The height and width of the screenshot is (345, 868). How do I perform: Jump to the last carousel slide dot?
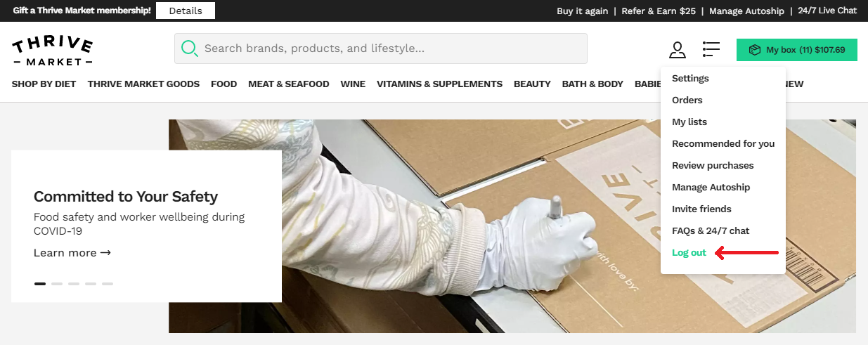[x=108, y=284]
